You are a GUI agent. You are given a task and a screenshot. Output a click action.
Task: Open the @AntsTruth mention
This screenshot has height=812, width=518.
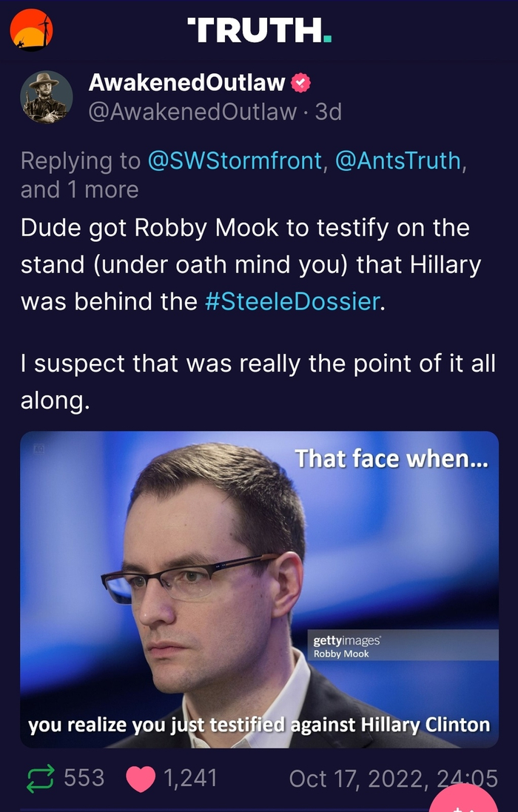pos(398,161)
